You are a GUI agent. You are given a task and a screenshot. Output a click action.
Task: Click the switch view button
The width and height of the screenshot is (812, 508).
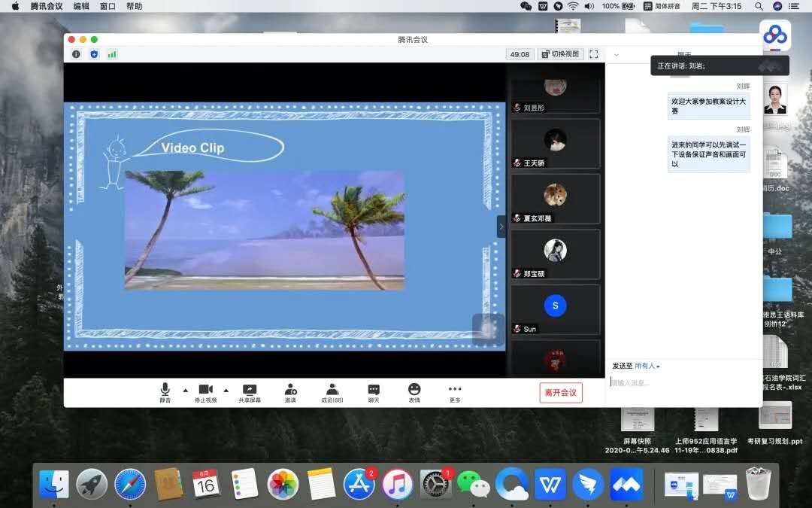click(559, 54)
